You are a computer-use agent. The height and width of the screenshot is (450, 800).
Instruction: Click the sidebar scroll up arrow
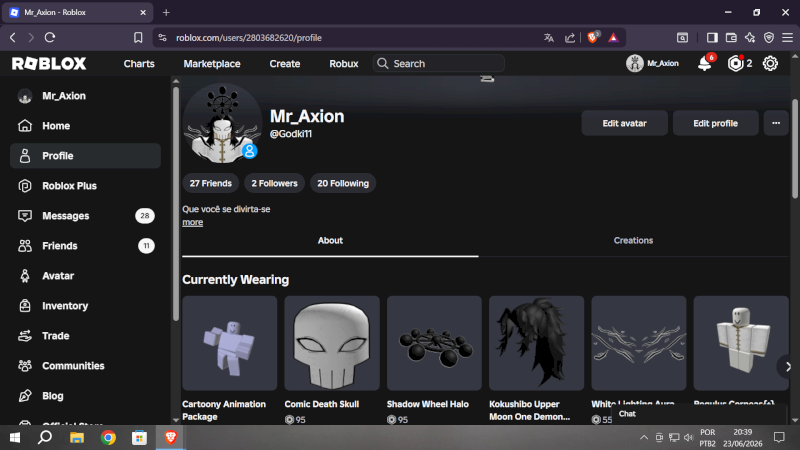click(x=176, y=81)
